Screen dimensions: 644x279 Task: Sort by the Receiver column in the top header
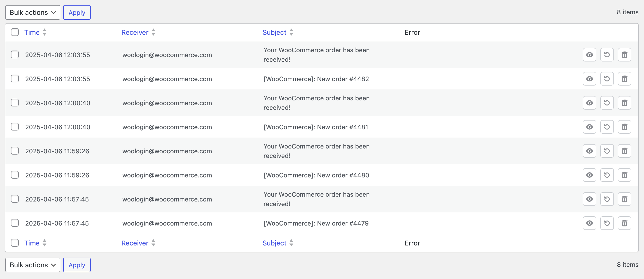[135, 32]
